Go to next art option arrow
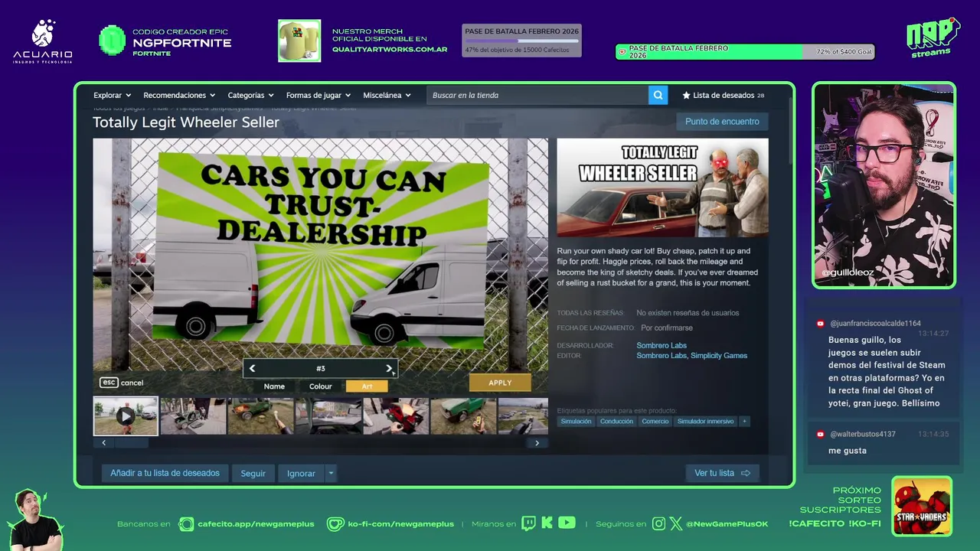Image resolution: width=980 pixels, height=551 pixels. click(x=389, y=368)
